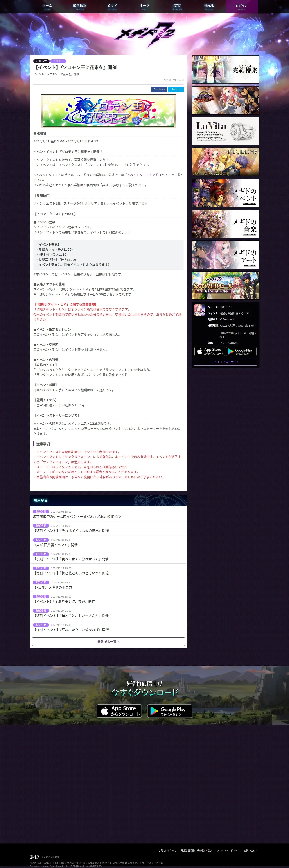Image resolution: width=289 pixels, height=868 pixels.
Task: Open 『８魔星モレク、参戦』開催 article
Action: (x=64, y=601)
